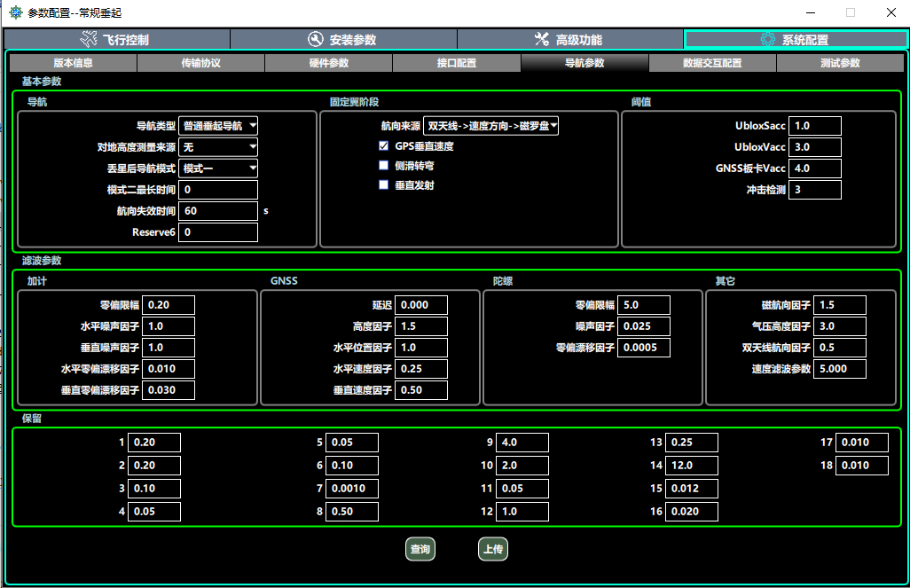
Task: Click the 磁航向因子 input field
Action: [x=840, y=305]
